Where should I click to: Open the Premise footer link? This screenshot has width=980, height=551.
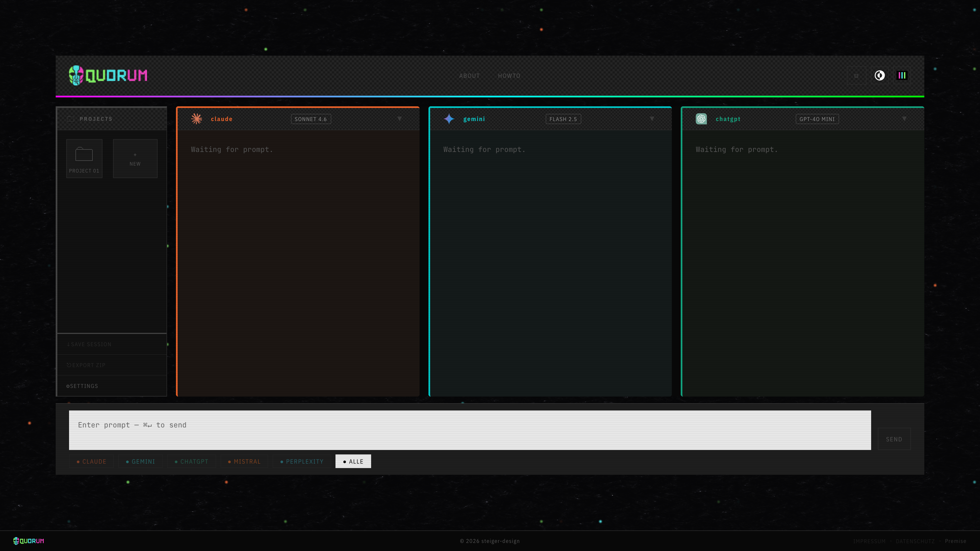pos(956,541)
